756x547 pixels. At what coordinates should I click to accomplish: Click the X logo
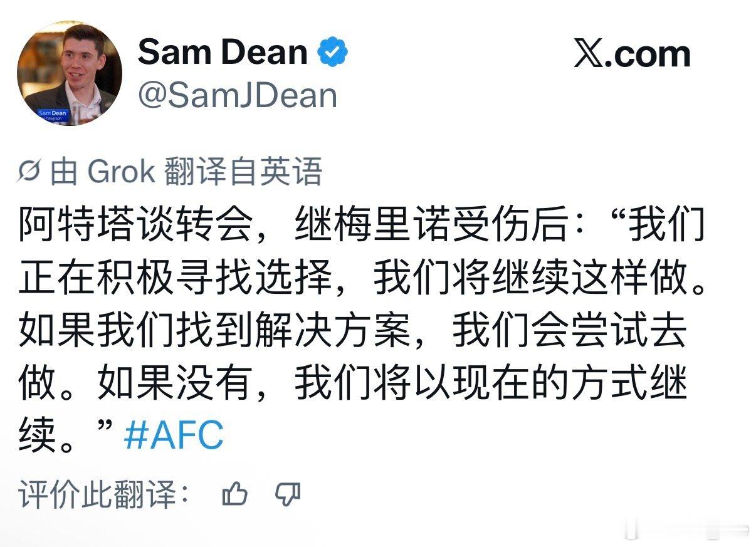click(590, 54)
